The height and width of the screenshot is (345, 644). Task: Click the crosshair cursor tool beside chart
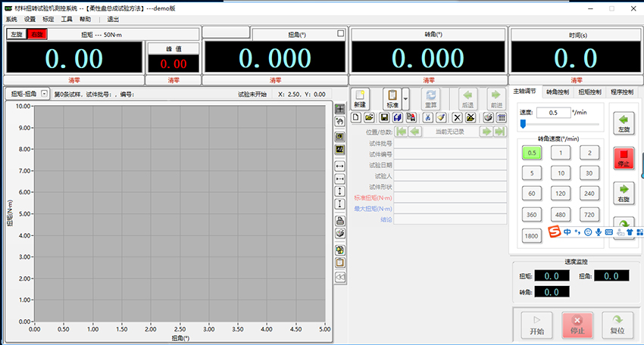pos(340,109)
